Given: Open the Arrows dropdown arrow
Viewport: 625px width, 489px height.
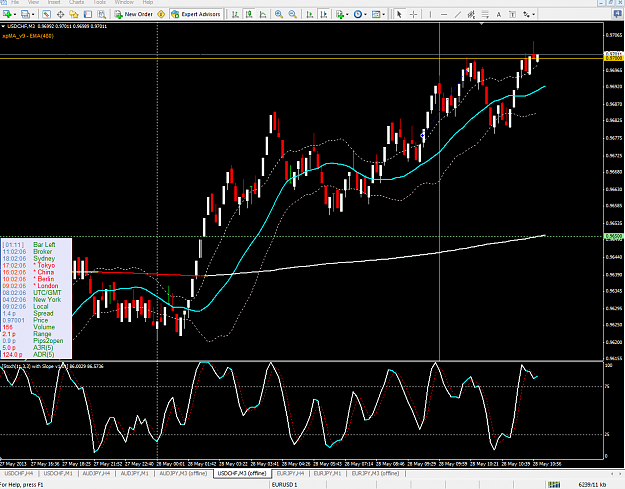Looking at the screenshot, I should pos(534,15).
